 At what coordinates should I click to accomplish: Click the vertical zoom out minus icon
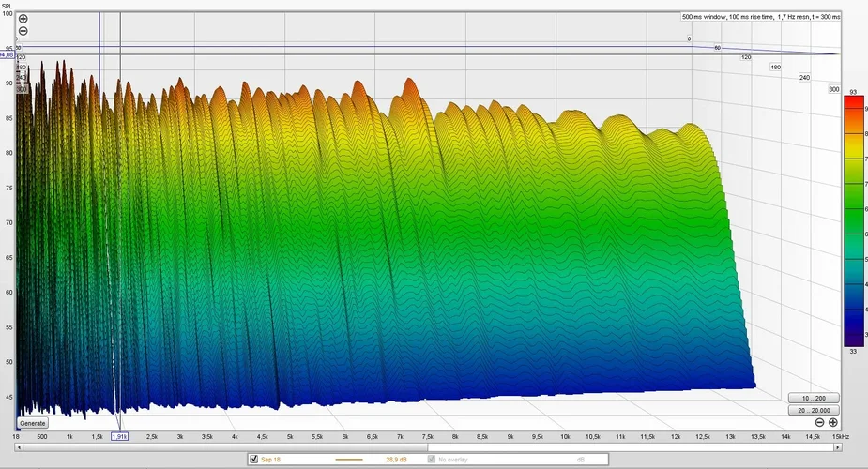coord(23,31)
